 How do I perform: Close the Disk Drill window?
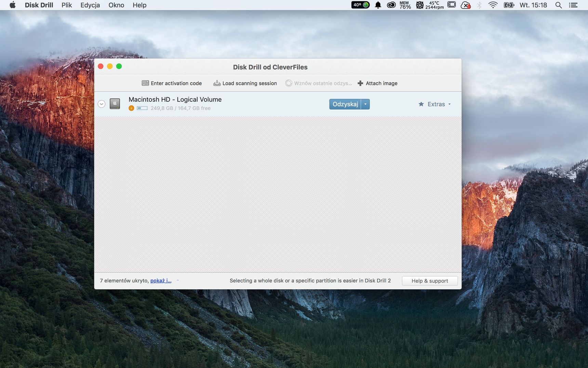pos(101,66)
